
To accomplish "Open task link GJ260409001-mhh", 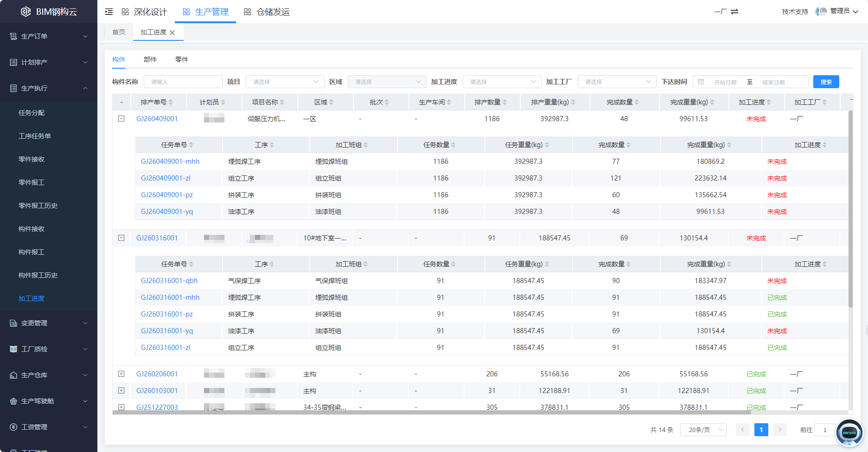I will point(170,161).
